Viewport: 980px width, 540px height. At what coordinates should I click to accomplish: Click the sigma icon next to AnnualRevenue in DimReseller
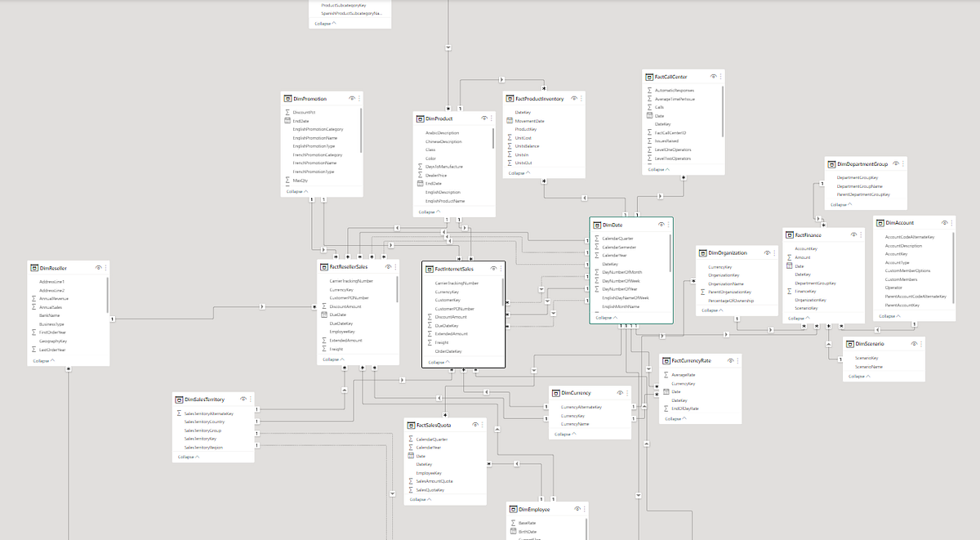coord(34,297)
